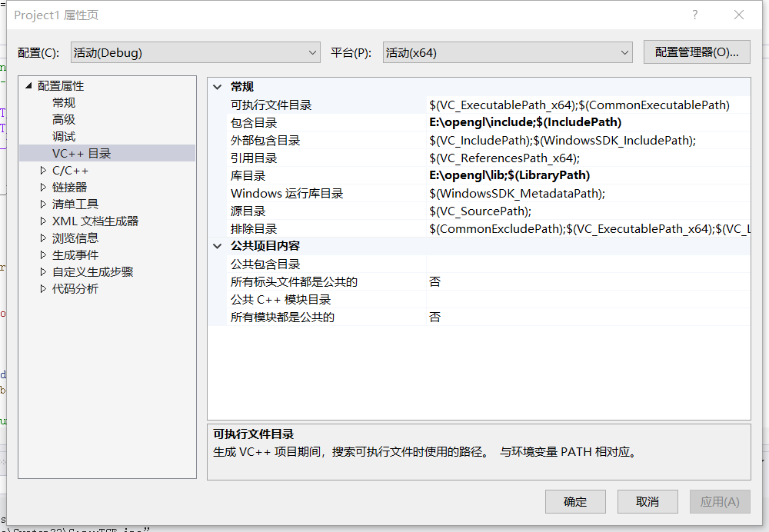Image resolution: width=769 pixels, height=532 pixels.
Task: Collapse the 公共项目内容 section
Action: tap(218, 246)
